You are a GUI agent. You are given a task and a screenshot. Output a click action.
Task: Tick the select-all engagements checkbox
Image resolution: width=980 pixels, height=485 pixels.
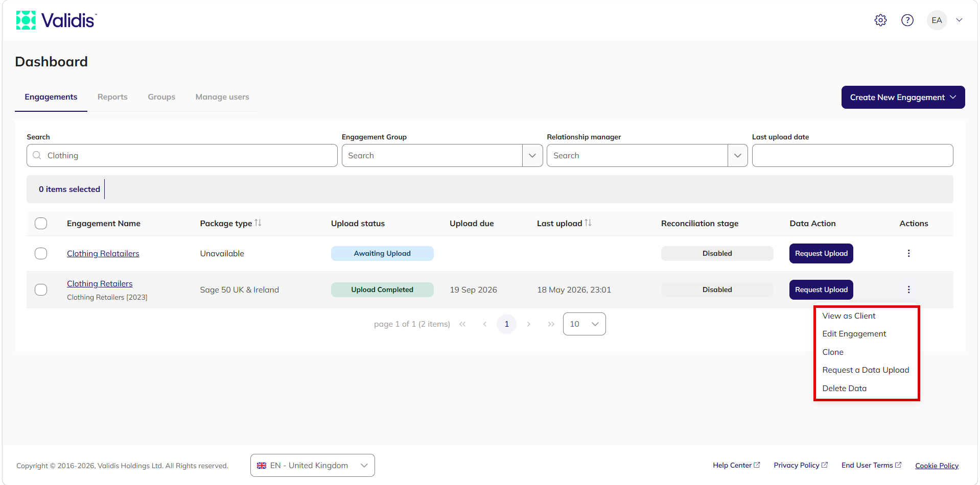click(41, 224)
